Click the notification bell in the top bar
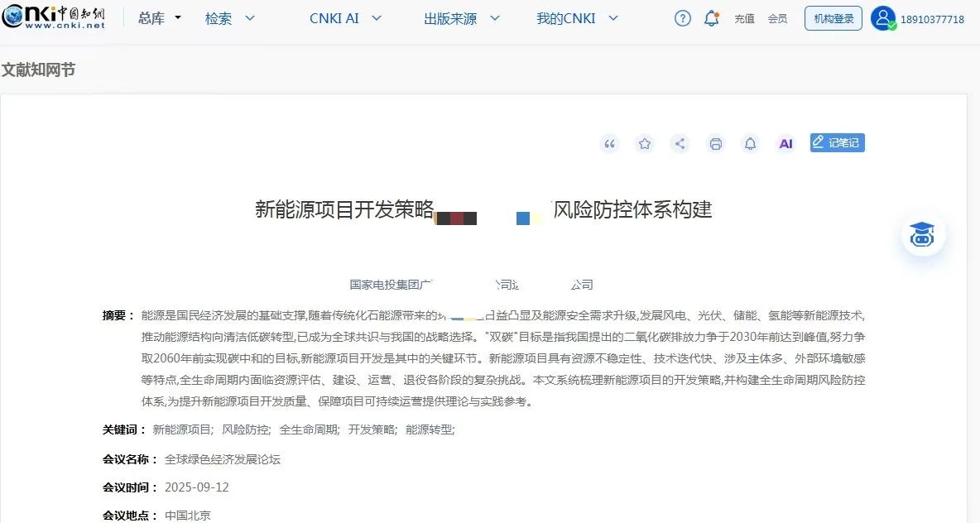 pyautogui.click(x=711, y=17)
